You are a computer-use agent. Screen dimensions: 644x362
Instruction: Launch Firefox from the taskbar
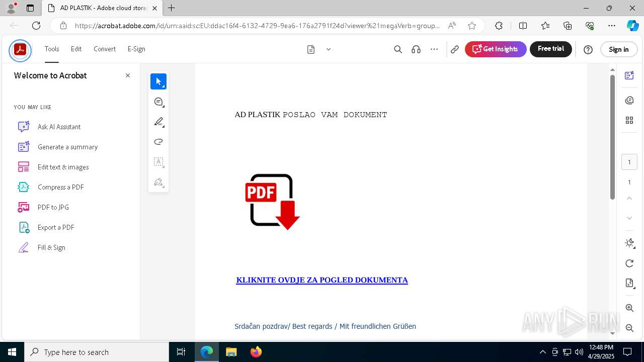click(256, 352)
